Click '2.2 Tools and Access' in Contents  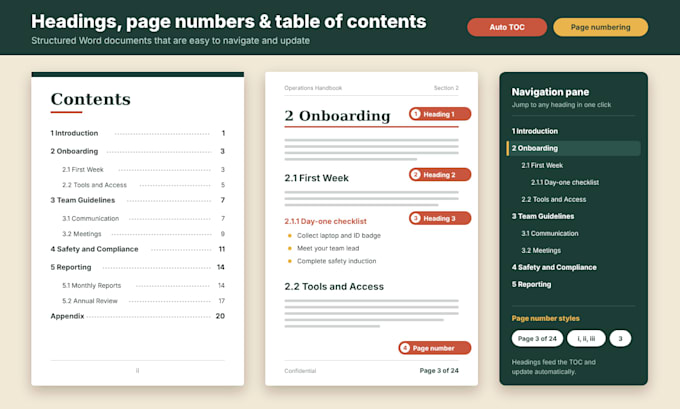[143, 185]
